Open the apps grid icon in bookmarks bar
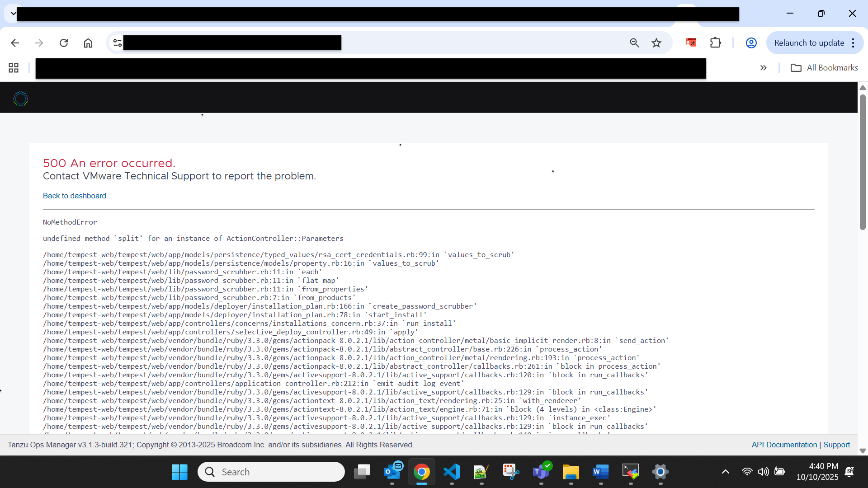The height and width of the screenshot is (488, 868). click(14, 68)
